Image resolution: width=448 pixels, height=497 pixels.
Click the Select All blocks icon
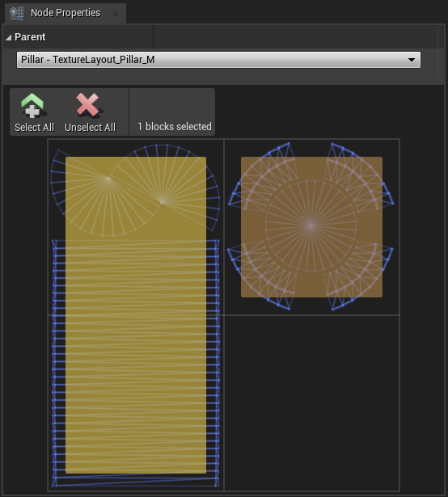tap(32, 105)
